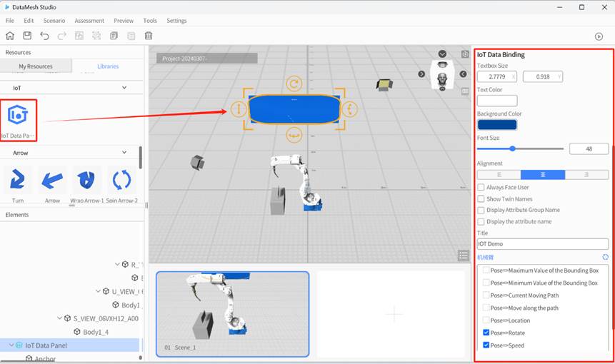Viewport: 615px width, 364px height.
Task: Collapse the S_VIEW_06VXH12 tree node
Action: pyautogui.click(x=59, y=318)
